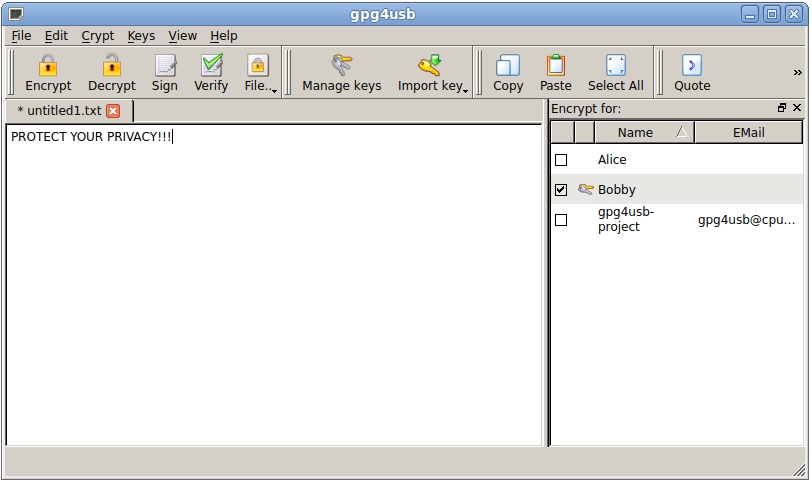
Task: Paste clipboard using Paste icon
Action: point(556,65)
